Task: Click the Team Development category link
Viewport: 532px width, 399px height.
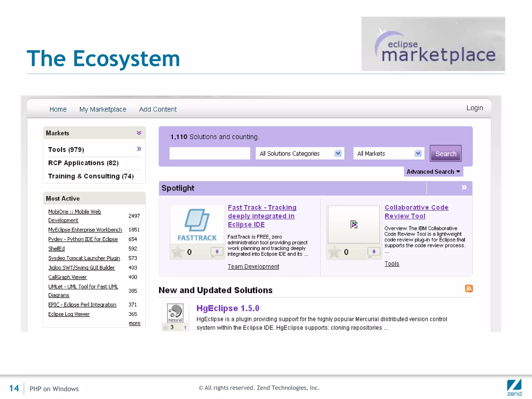Action: pyautogui.click(x=253, y=267)
